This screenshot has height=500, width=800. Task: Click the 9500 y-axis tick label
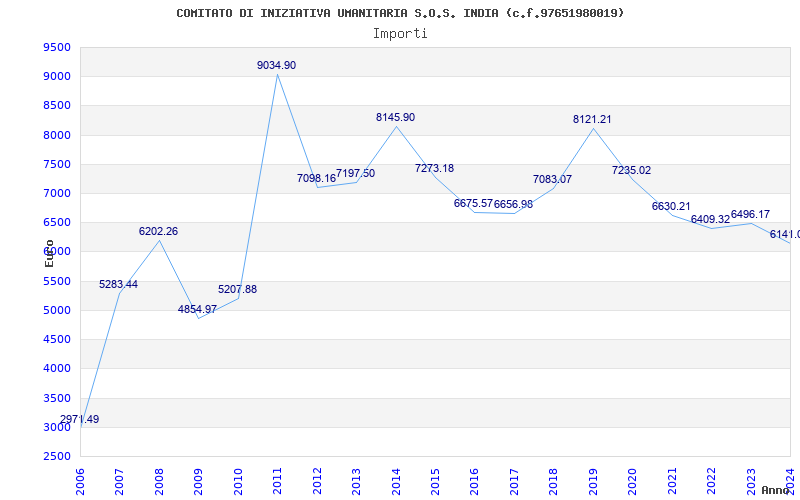pyautogui.click(x=57, y=47)
